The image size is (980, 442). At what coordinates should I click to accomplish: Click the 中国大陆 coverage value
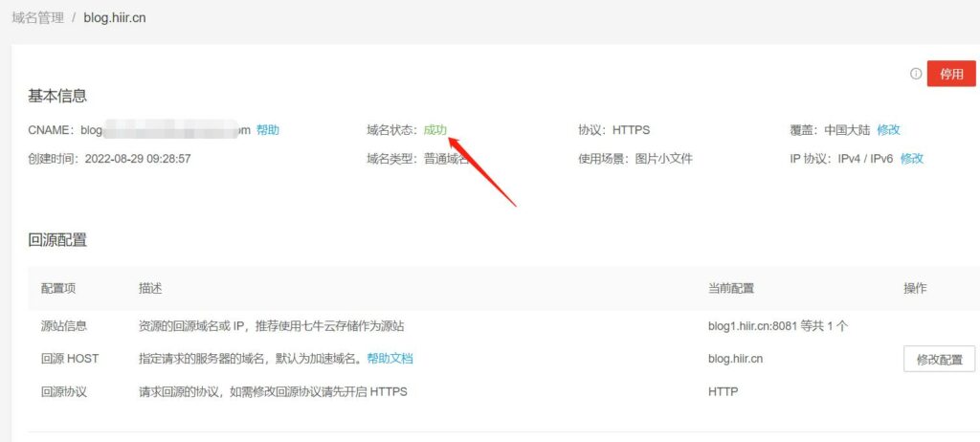point(847,130)
